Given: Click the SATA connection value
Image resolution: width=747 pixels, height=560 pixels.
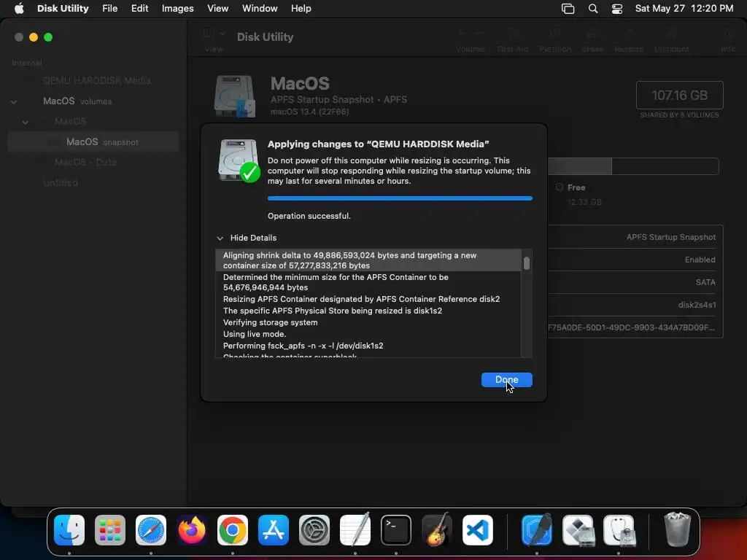Looking at the screenshot, I should (705, 282).
